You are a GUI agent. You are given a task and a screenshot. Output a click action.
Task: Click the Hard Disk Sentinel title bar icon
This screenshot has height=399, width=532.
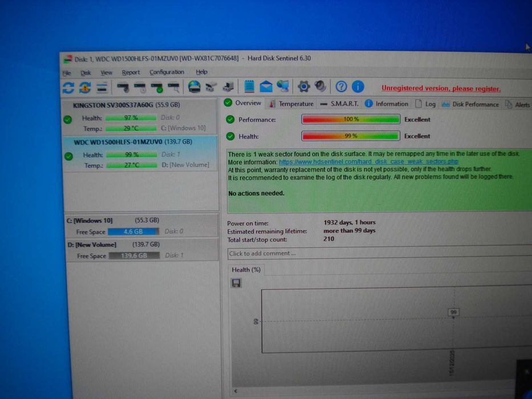coord(67,59)
